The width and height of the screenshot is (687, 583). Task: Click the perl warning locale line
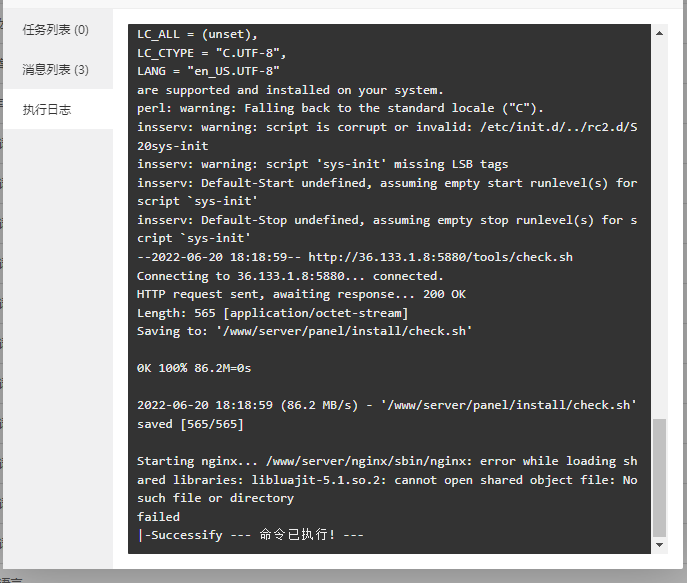[340, 108]
